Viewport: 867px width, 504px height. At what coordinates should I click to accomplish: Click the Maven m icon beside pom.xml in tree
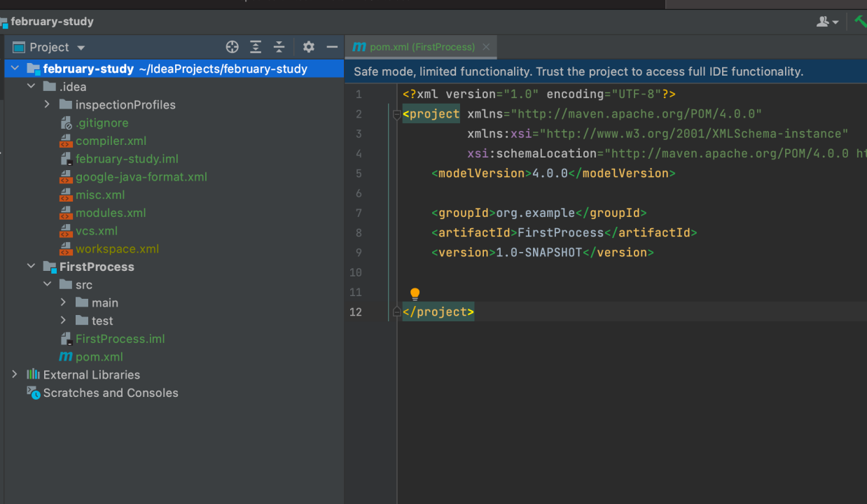65,357
